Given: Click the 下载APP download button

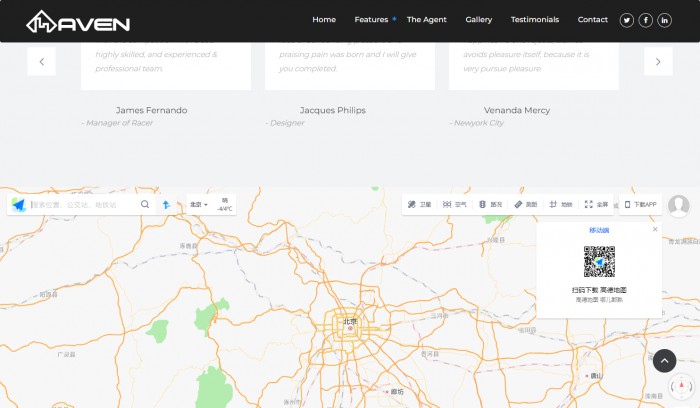Looking at the screenshot, I should pos(640,204).
